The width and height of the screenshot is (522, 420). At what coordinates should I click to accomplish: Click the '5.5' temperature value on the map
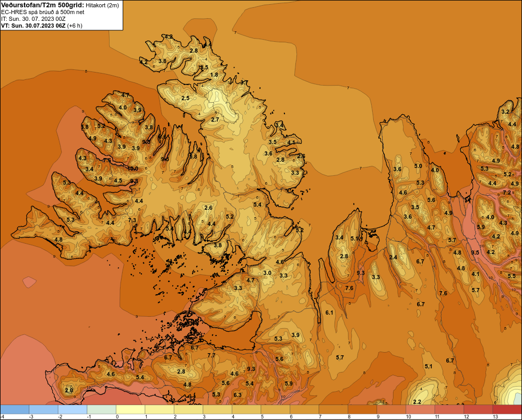click(512, 276)
